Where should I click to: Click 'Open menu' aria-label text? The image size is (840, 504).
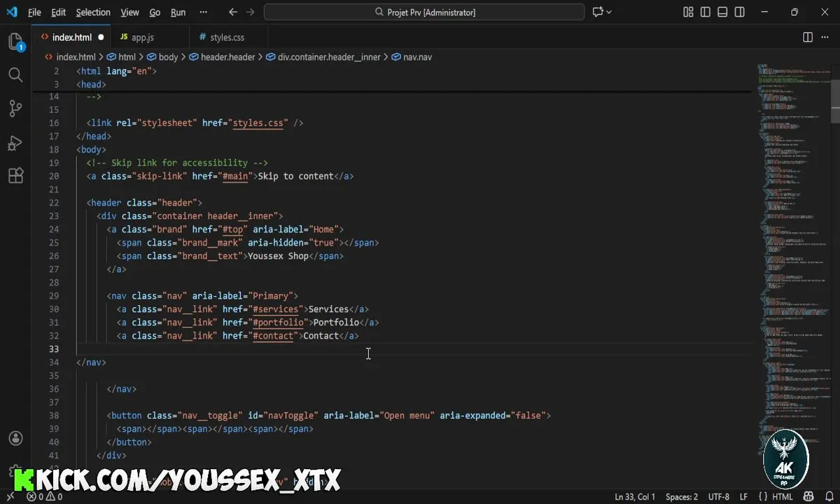tap(407, 415)
